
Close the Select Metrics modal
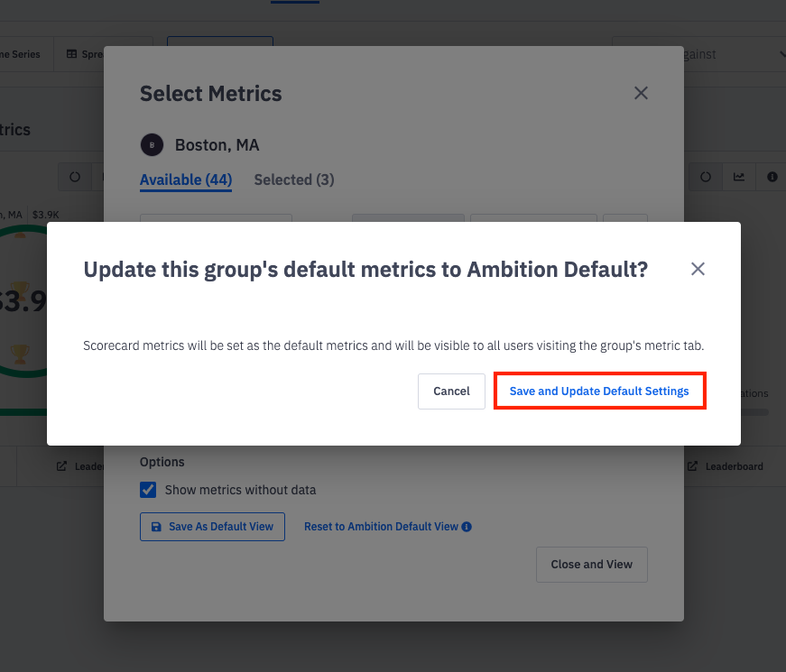click(x=641, y=93)
